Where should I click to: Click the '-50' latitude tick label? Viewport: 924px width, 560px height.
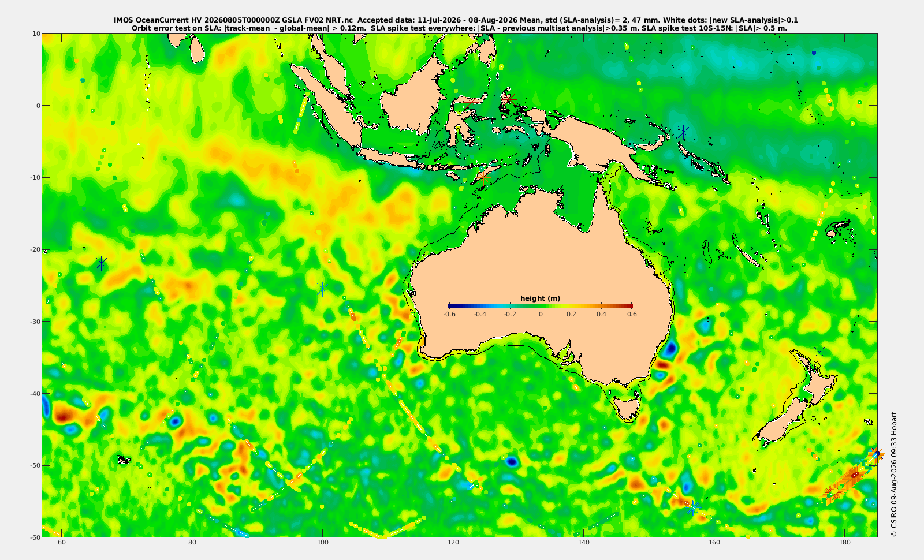(35, 465)
